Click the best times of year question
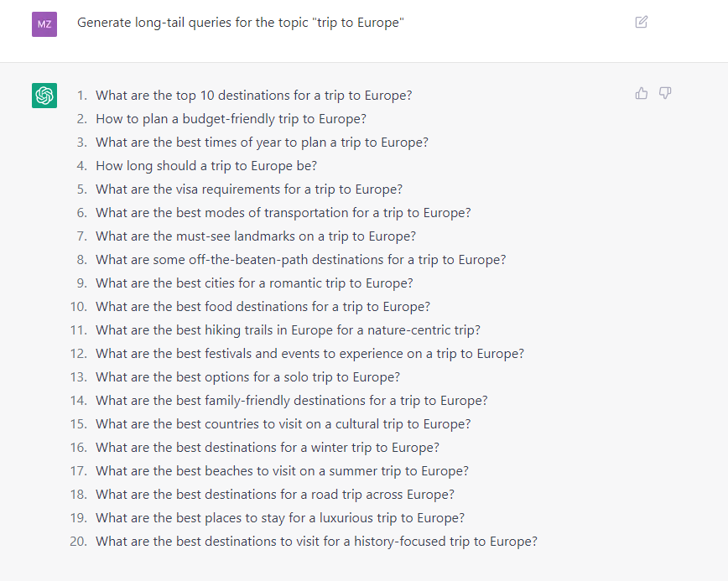Screen dimensions: 728x581 pyautogui.click(x=262, y=143)
